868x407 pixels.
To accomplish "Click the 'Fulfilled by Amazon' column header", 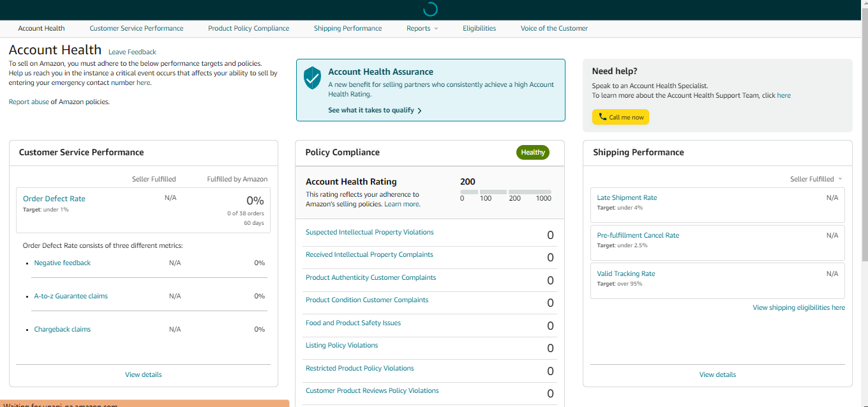I will coord(237,179).
